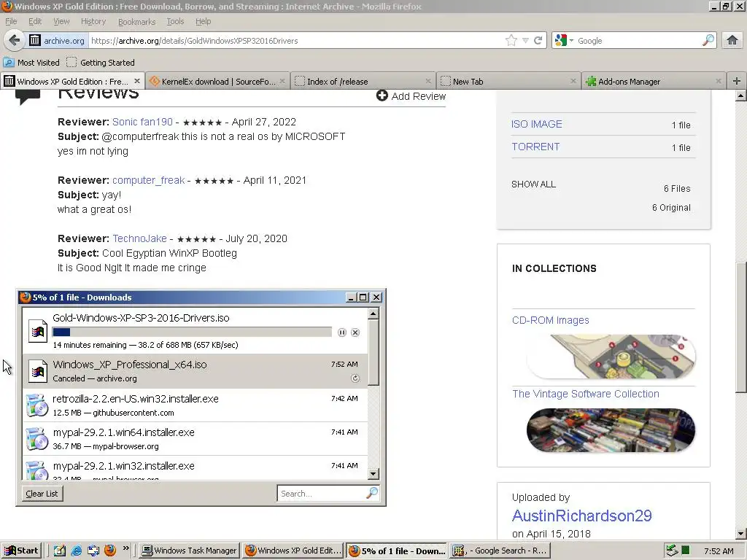Open the History menu
This screenshot has width=747, height=560.
(x=93, y=21)
